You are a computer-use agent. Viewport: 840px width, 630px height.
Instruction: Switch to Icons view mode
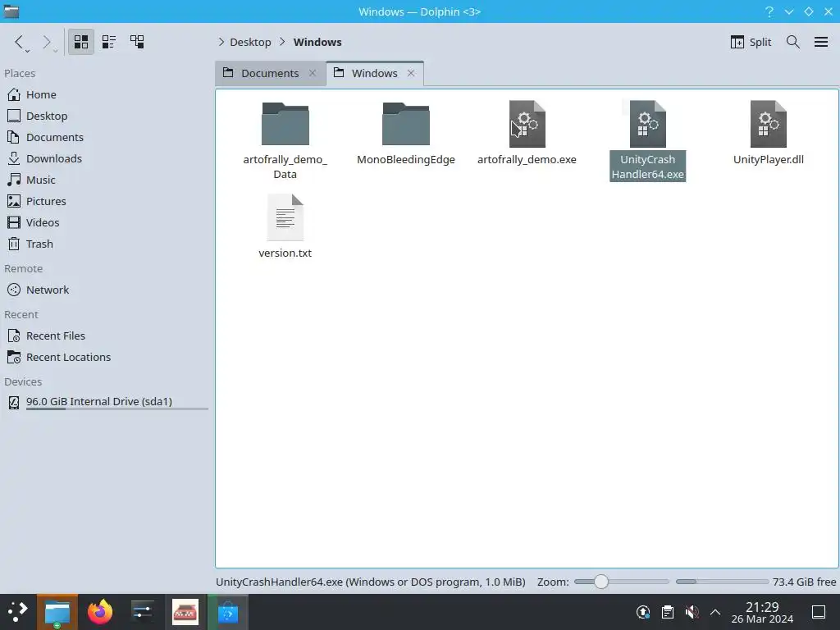(81, 42)
